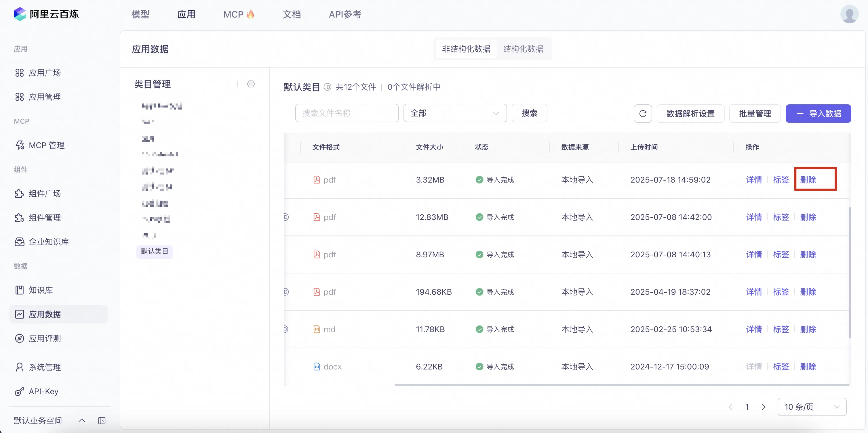Copy default category ID icon
Screen dimensions: 868x433
pos(328,87)
